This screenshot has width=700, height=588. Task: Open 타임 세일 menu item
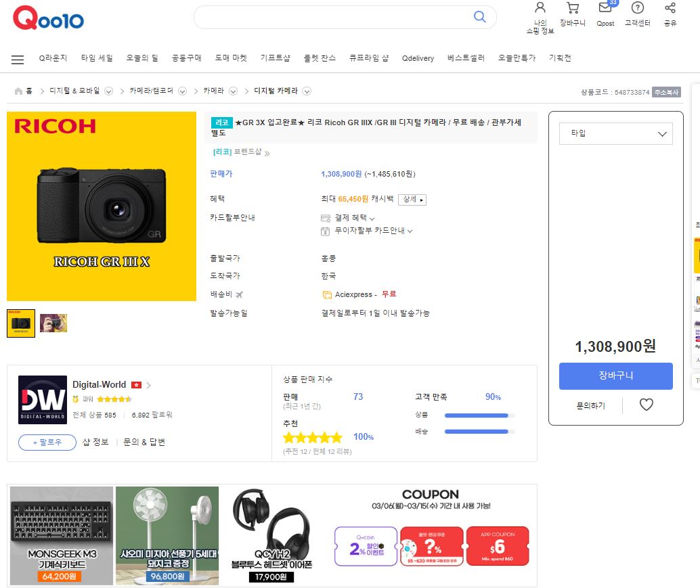(x=97, y=58)
